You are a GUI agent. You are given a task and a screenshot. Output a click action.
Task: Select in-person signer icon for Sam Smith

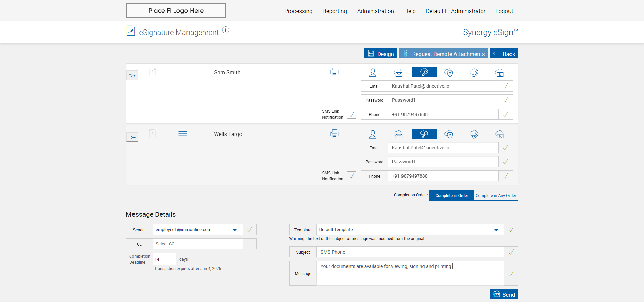[x=373, y=73]
